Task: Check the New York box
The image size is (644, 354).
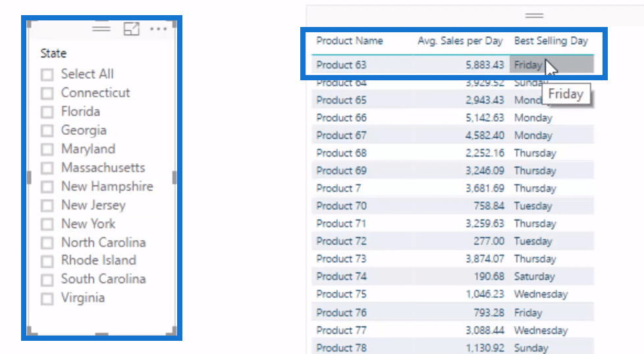Action: point(47,224)
